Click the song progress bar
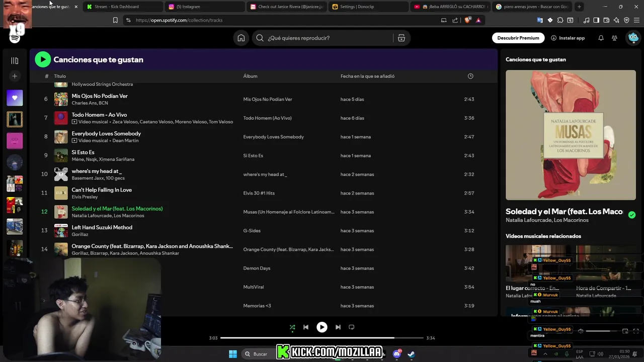644x362 pixels. point(322,338)
